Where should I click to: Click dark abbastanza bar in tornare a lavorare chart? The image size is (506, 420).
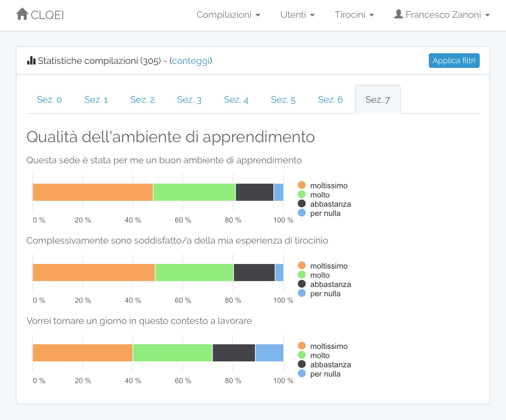coord(234,353)
